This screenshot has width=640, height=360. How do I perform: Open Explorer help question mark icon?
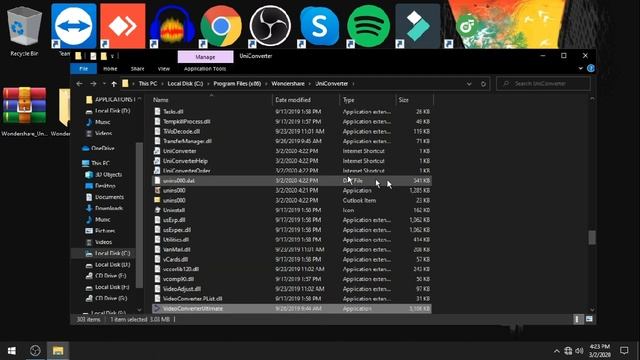tap(591, 69)
